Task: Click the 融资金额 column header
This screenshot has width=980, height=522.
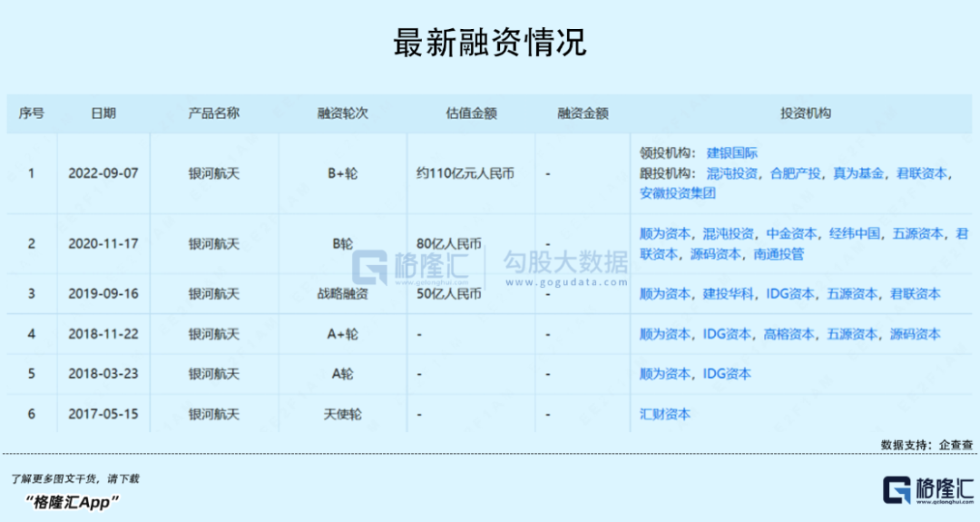Action: coord(583,113)
